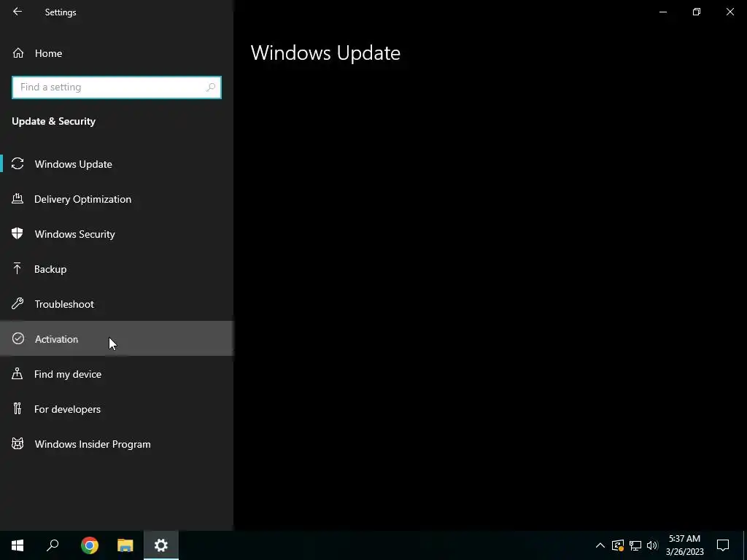Restore down the Settings window
The height and width of the screenshot is (560, 747).
(697, 12)
